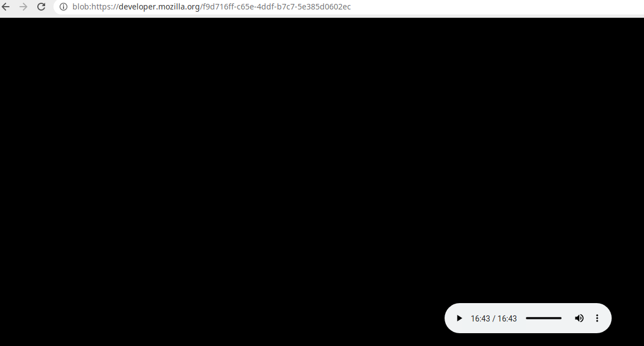Open the media player more-options menu
644x346 pixels.
tap(597, 319)
